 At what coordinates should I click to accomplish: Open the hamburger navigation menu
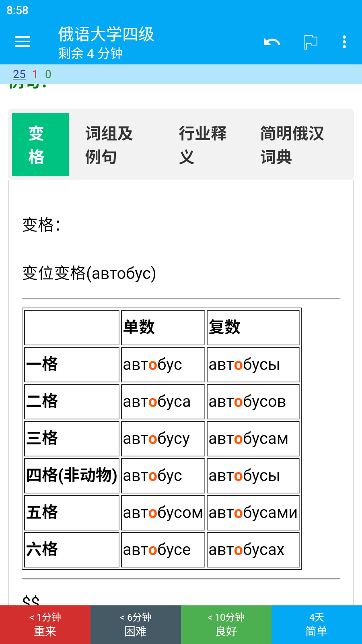pyautogui.click(x=23, y=41)
